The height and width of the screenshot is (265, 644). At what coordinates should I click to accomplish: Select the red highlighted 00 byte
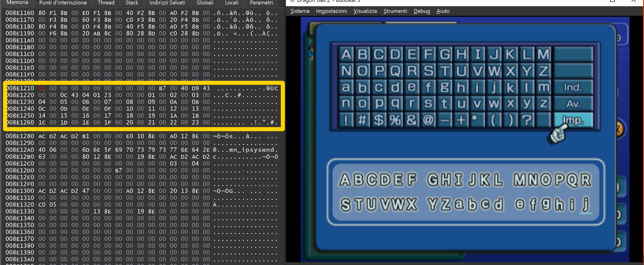pos(42,88)
